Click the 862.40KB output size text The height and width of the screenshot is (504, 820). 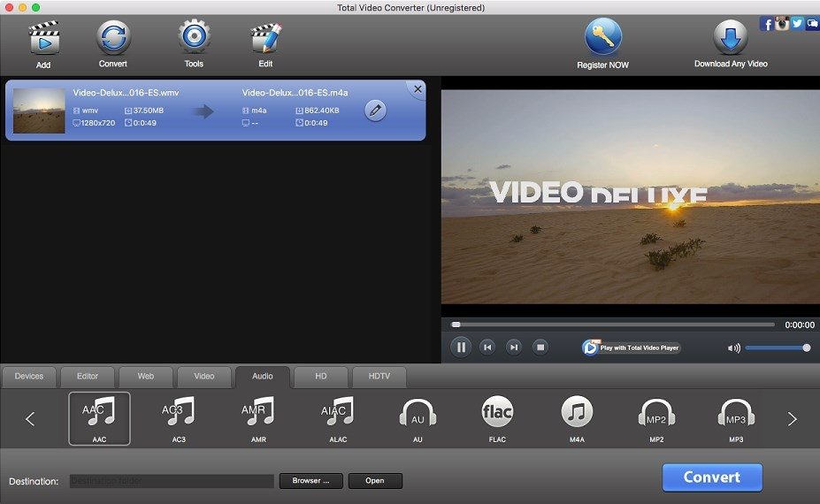pos(322,111)
